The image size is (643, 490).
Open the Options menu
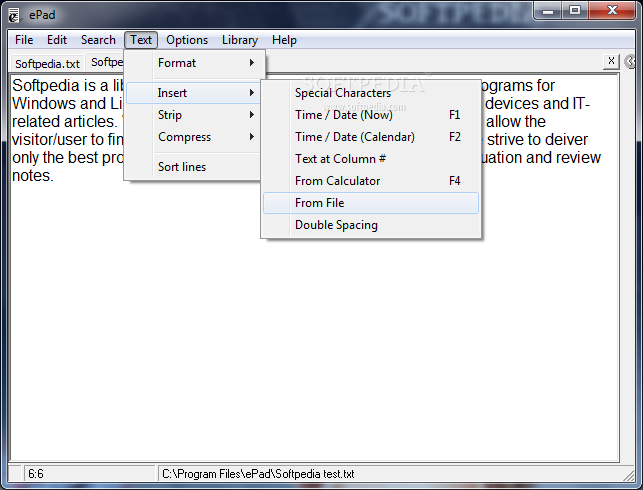(x=187, y=40)
